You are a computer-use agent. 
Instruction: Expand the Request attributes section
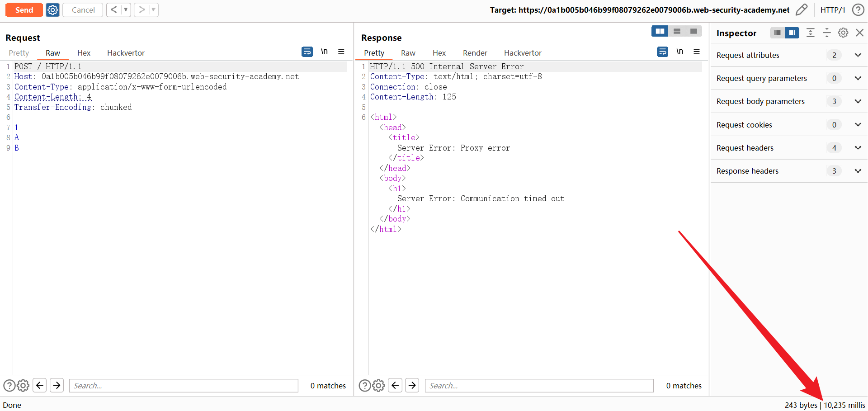point(858,55)
